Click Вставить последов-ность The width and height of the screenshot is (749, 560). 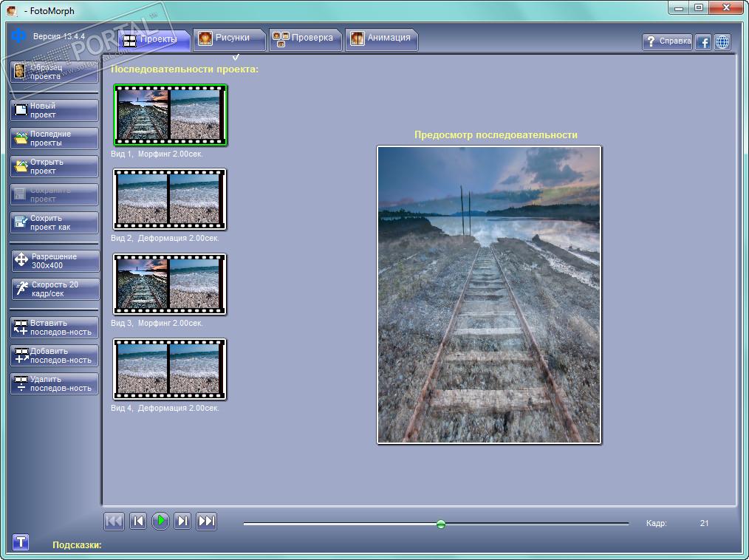(x=54, y=328)
